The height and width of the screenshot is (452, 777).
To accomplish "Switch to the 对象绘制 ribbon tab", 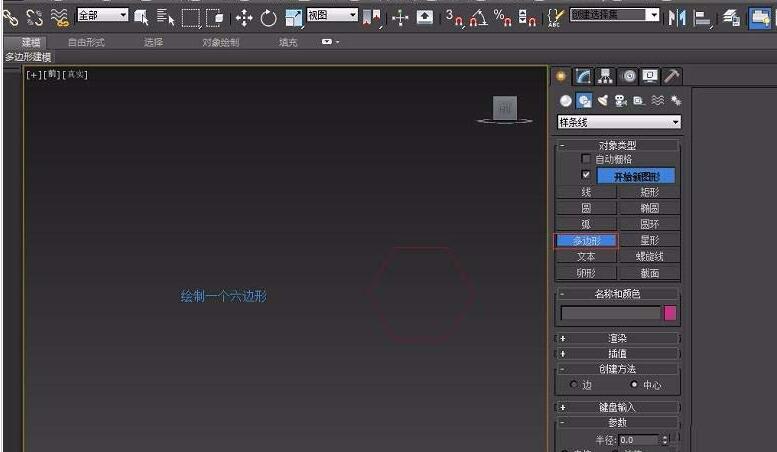I will coord(220,43).
